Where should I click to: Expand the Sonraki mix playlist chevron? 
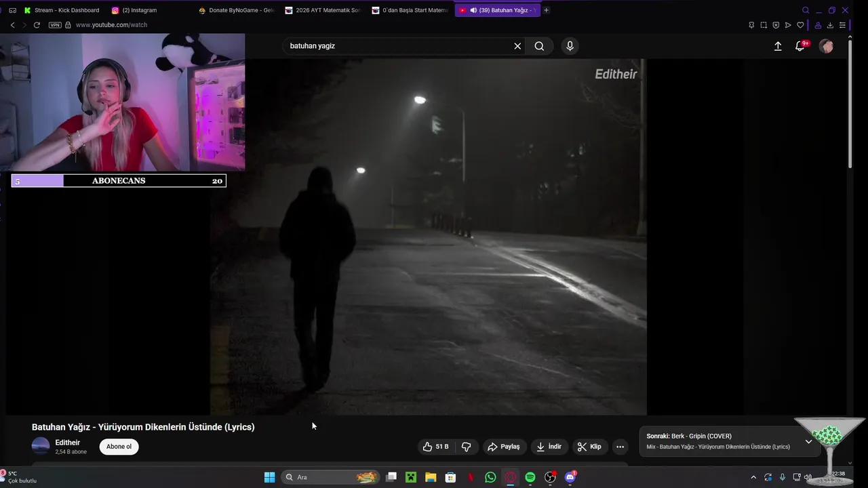click(x=808, y=441)
